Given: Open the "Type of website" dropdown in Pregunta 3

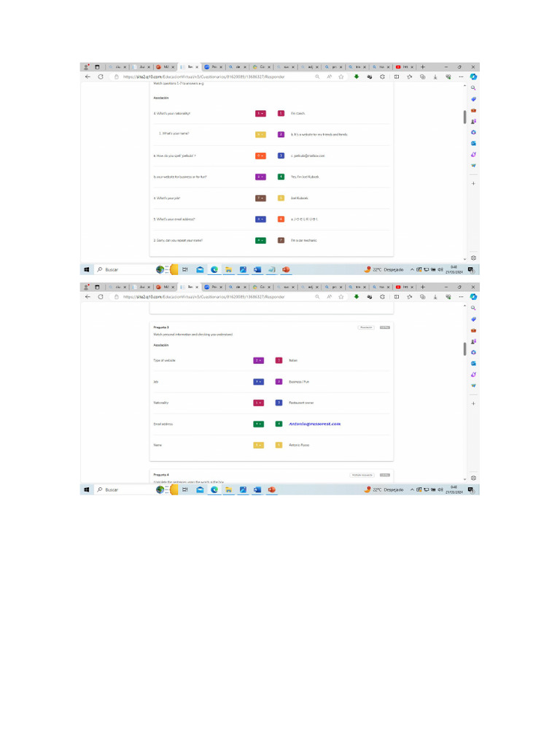Looking at the screenshot, I should 259,360.
